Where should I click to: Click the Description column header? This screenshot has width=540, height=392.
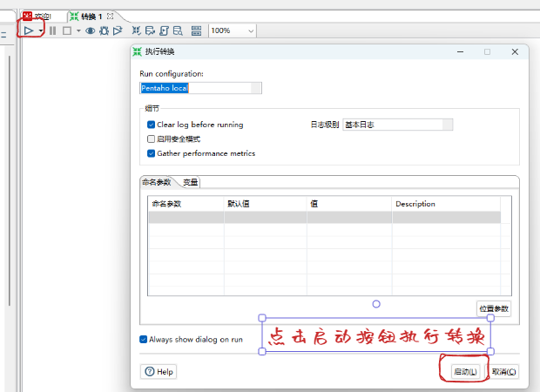(x=446, y=204)
